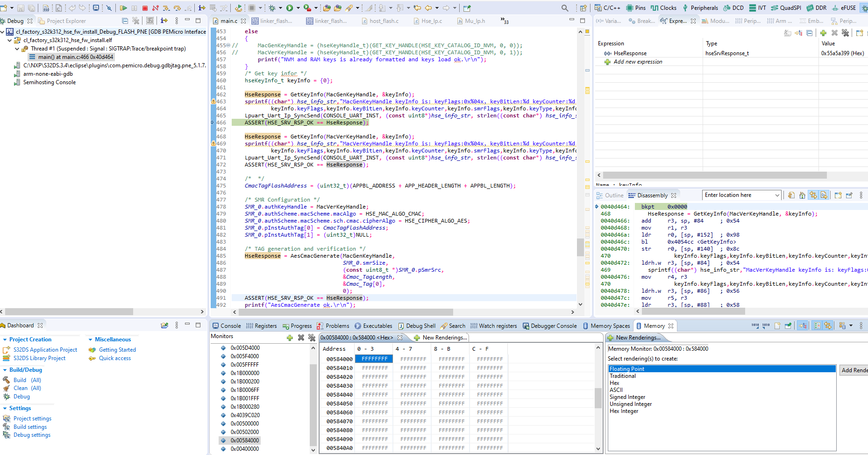Select the Hex rendering in list
Viewport: 868px width, 455px height.
[614, 383]
